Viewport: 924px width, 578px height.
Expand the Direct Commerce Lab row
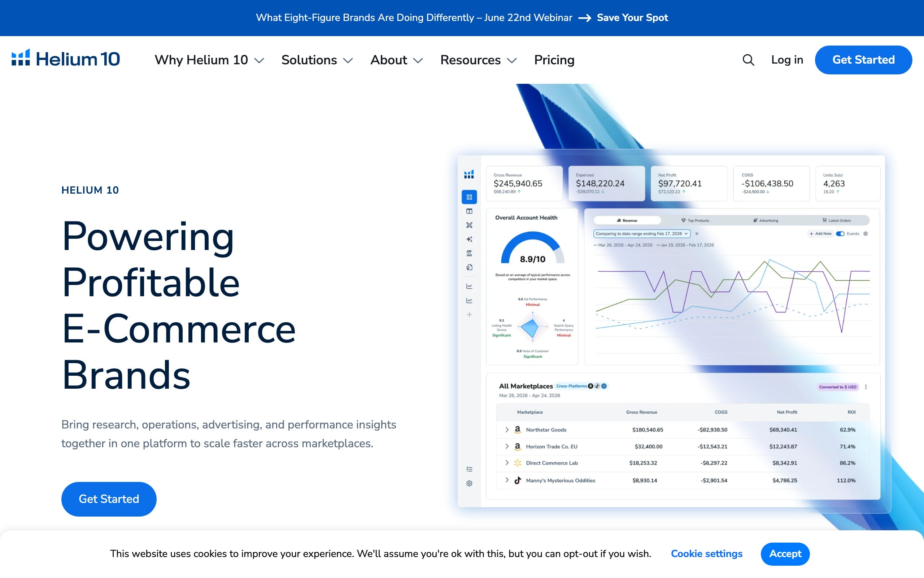coord(507,463)
